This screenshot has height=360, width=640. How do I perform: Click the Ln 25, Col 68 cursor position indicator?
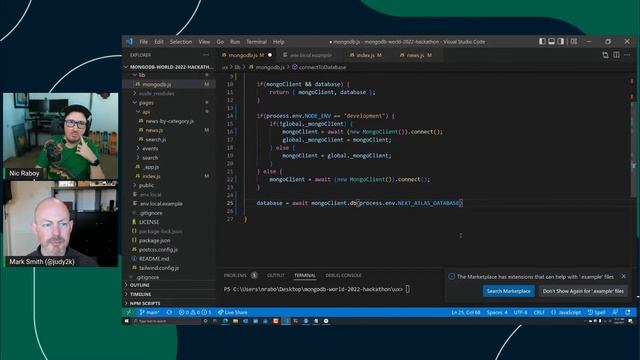tap(466, 312)
